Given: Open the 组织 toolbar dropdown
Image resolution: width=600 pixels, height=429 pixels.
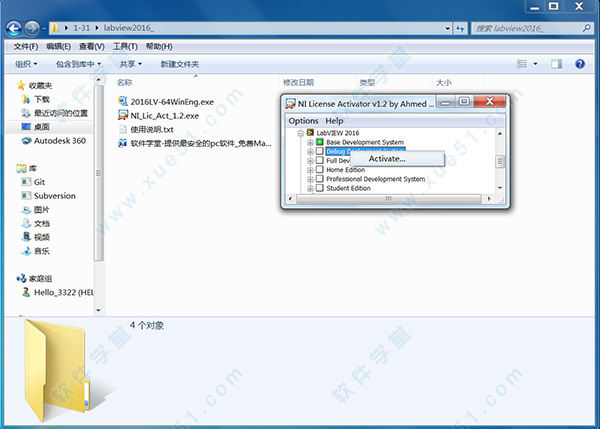Looking at the screenshot, I should (x=26, y=64).
